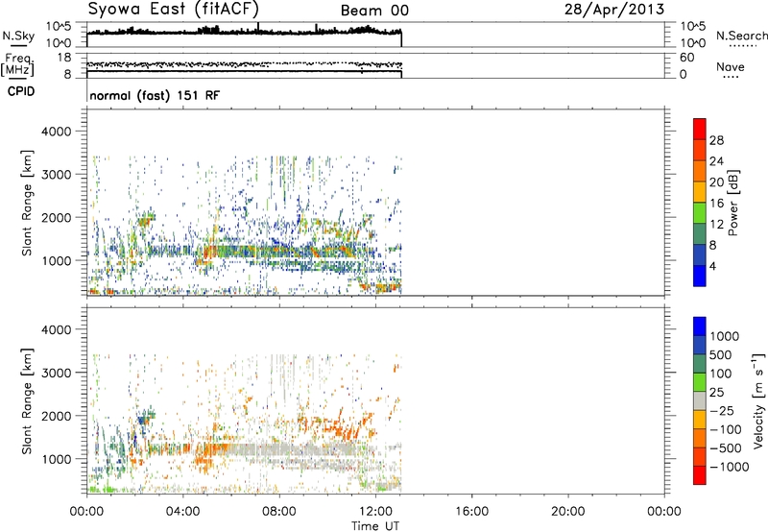Viewport: 768px width, 532px height.
Task: Select the '-500' label on Velocity colorbar
Action: [726, 448]
